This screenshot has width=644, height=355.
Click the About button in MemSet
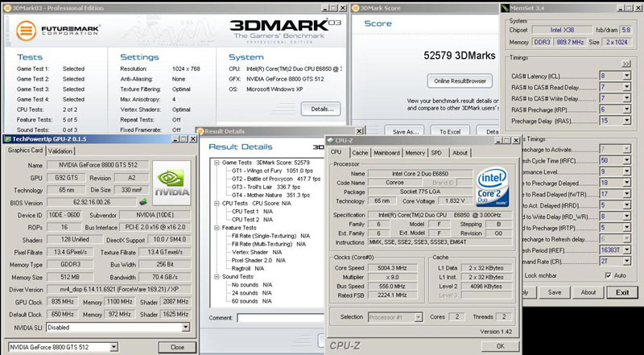(588, 292)
